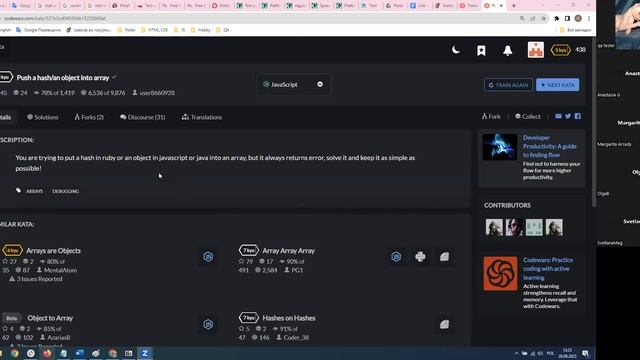This screenshot has height=360, width=640.
Task: Click the share page icon in address bar
Action: click(533, 18)
